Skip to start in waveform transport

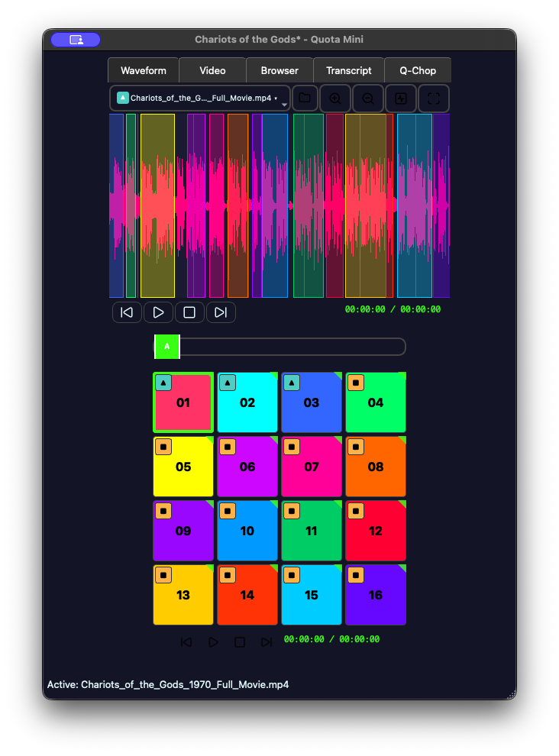click(127, 312)
